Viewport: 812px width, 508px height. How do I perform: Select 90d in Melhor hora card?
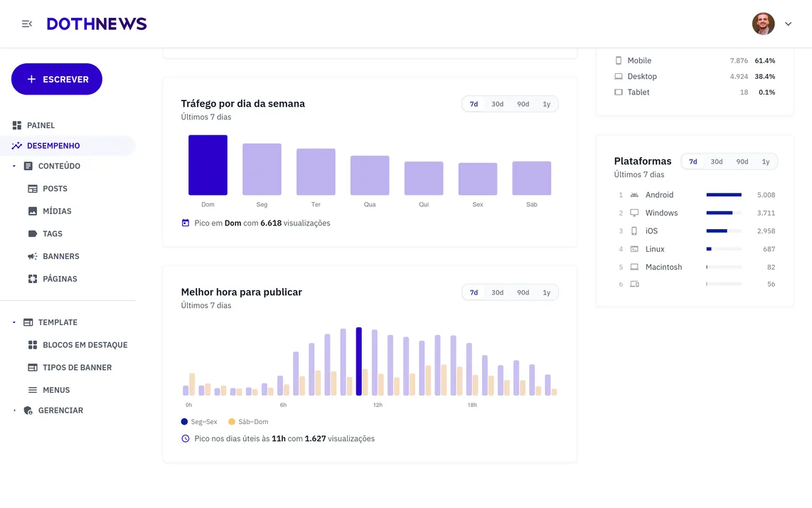click(x=523, y=292)
